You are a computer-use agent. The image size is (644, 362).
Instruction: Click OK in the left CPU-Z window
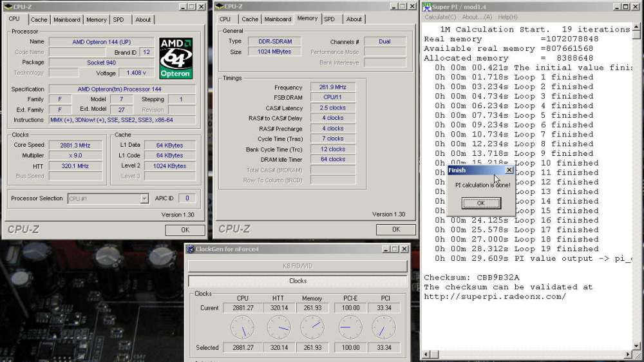[x=185, y=230]
